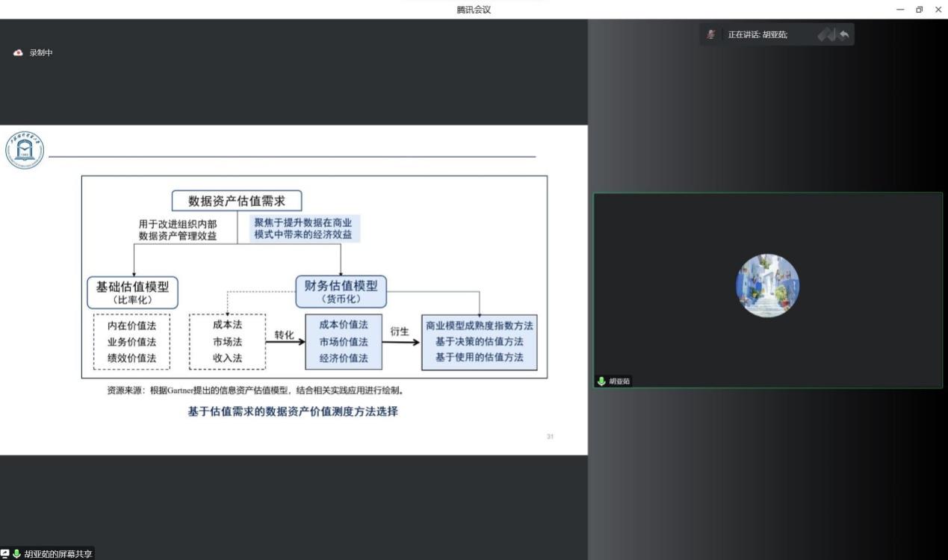Click the reply arrow icon in speaker bar

pos(843,34)
